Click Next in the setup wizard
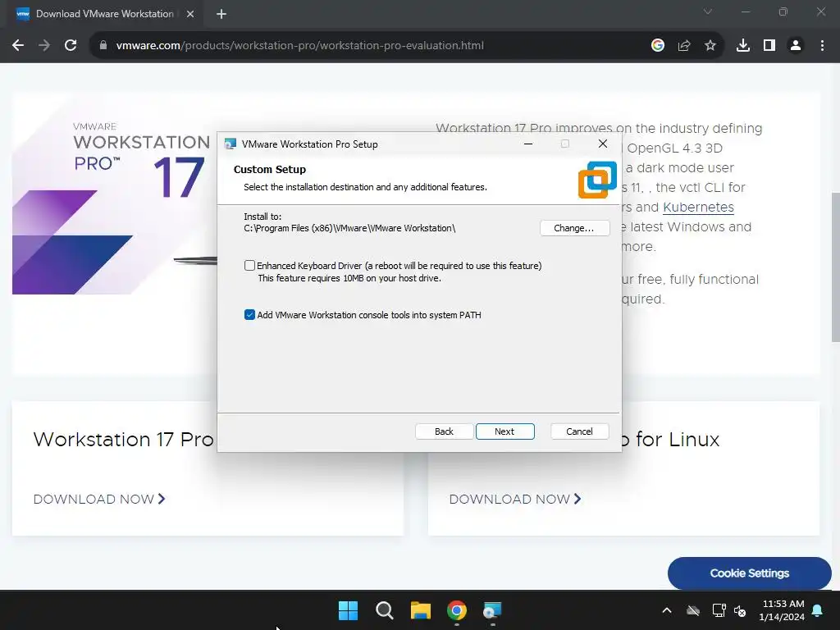Viewport: 840px width, 630px height. click(x=504, y=431)
